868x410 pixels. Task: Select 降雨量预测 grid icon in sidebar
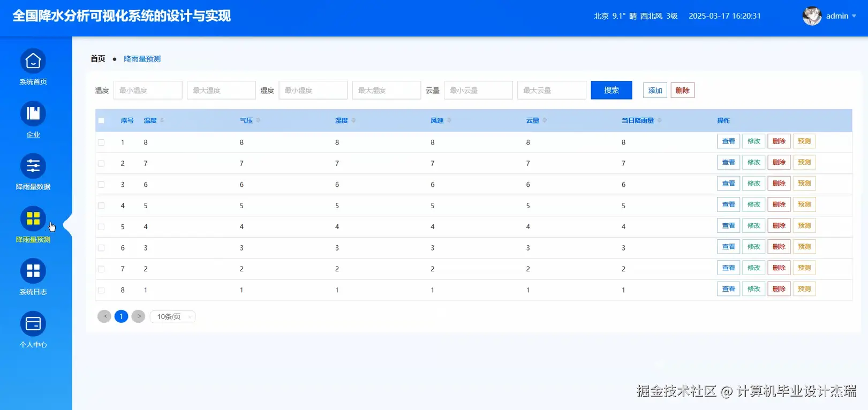click(x=33, y=218)
